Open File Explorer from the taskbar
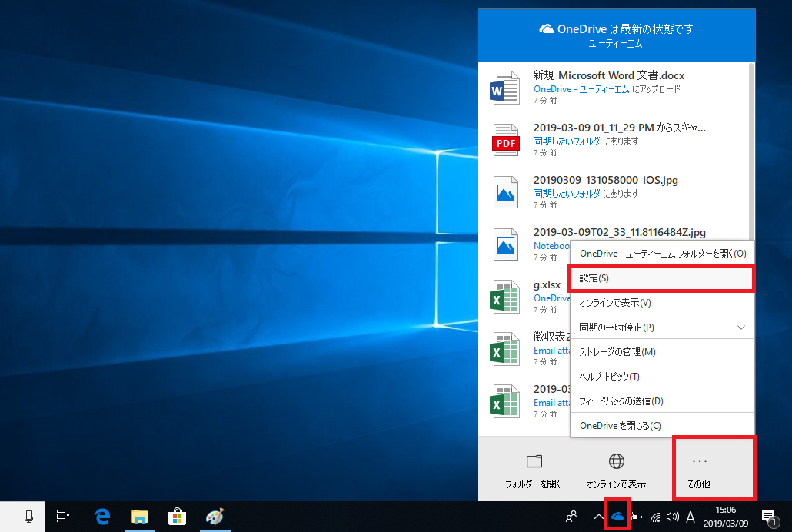Image resolution: width=792 pixels, height=532 pixels. click(x=139, y=517)
